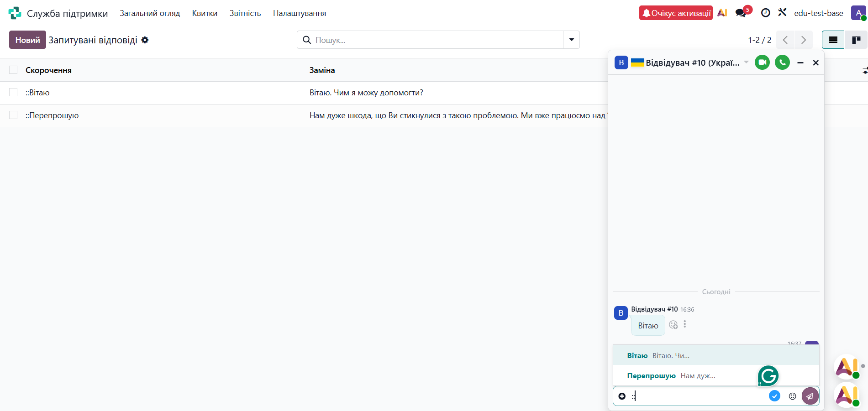Expand the search filter dropdown
Screen dimensions: 868x411
[571, 40]
